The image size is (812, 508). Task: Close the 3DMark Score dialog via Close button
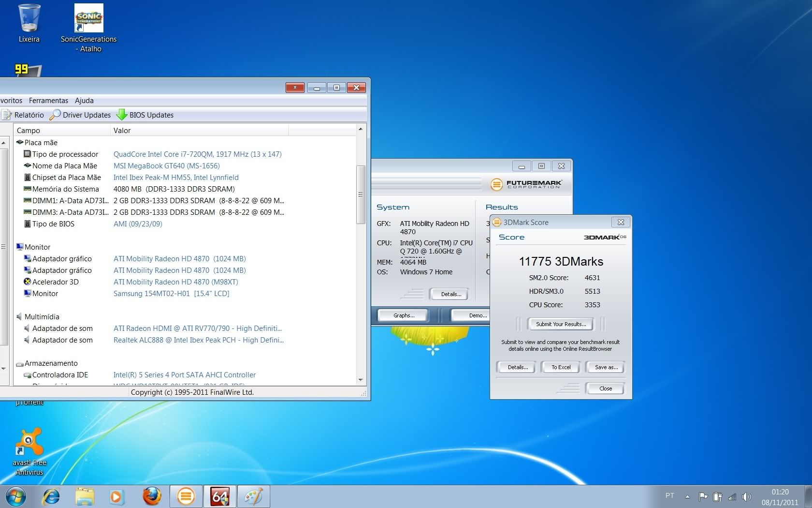[x=605, y=388]
